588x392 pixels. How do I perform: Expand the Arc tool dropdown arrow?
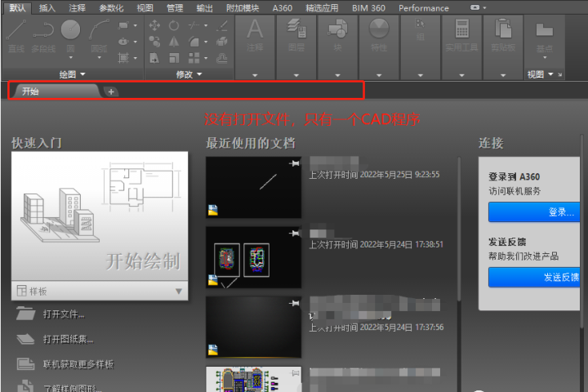99,58
